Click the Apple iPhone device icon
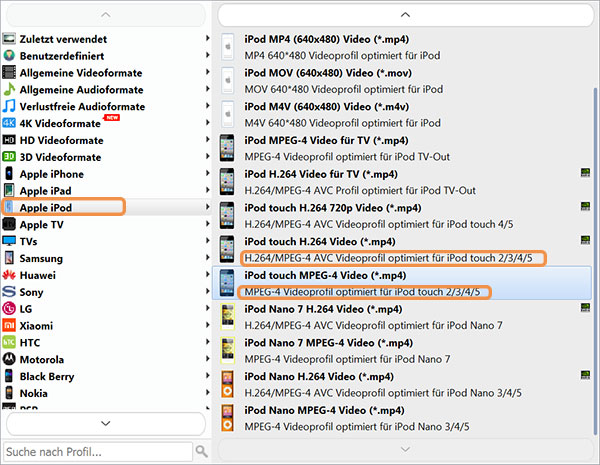Screen dimensions: 600x465 pyautogui.click(x=9, y=173)
